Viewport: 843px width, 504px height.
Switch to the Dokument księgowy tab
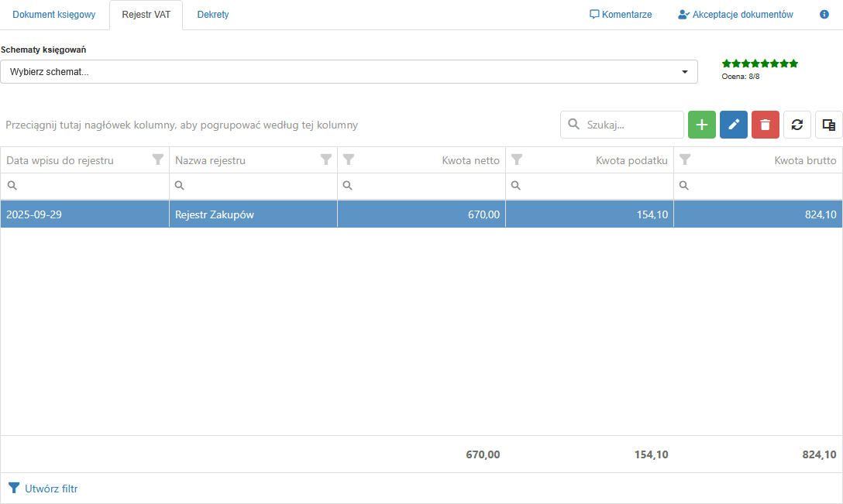pos(54,15)
